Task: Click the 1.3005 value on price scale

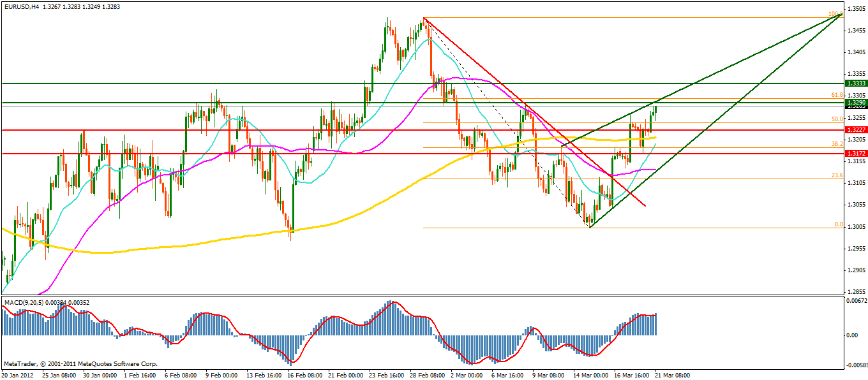Action: pos(855,227)
